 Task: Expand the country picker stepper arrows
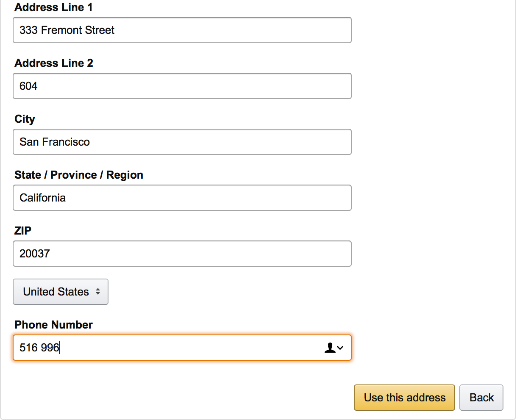point(97,292)
